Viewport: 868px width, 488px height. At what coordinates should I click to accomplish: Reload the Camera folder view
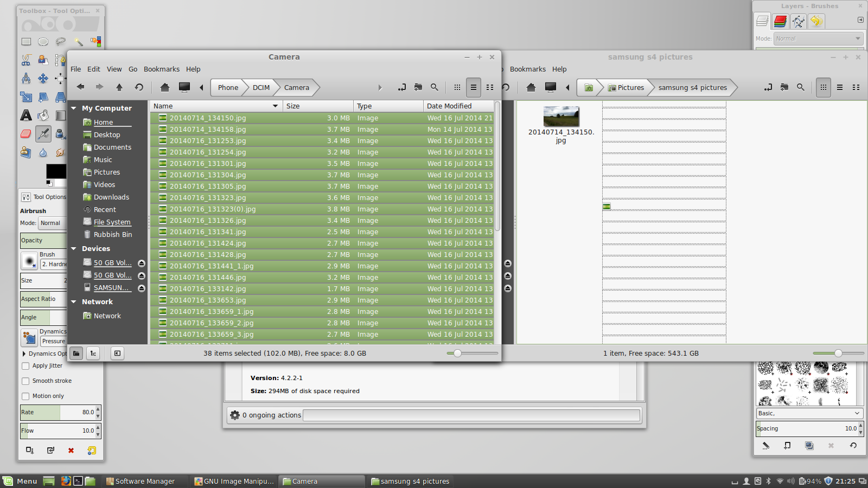coord(139,87)
